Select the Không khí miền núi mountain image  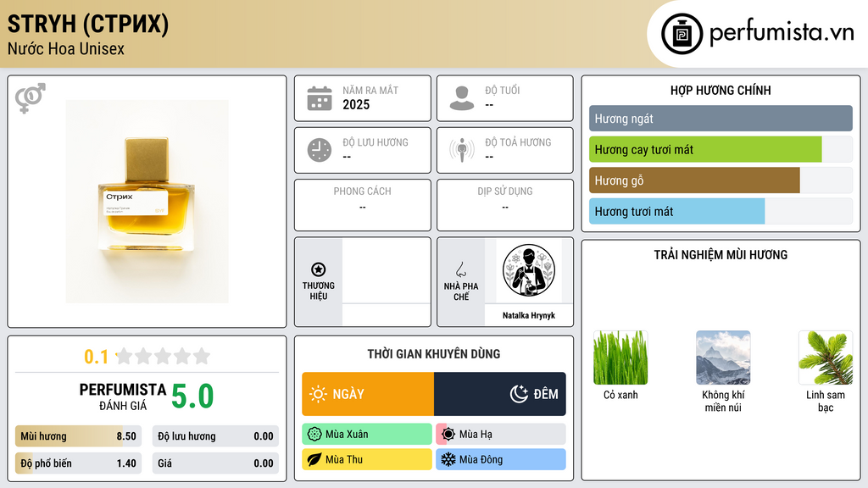723,358
